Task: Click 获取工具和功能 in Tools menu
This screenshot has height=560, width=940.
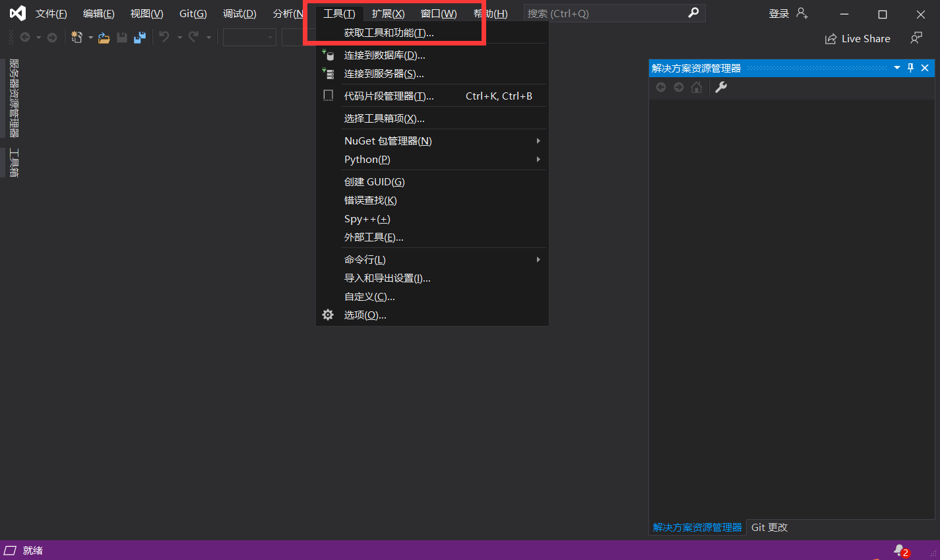Action: tap(387, 32)
